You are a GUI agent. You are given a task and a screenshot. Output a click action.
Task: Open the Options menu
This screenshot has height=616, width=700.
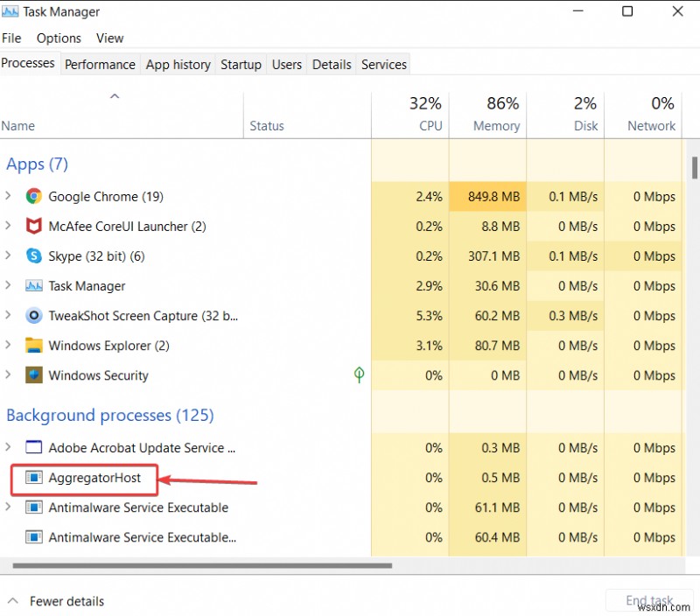coord(59,38)
